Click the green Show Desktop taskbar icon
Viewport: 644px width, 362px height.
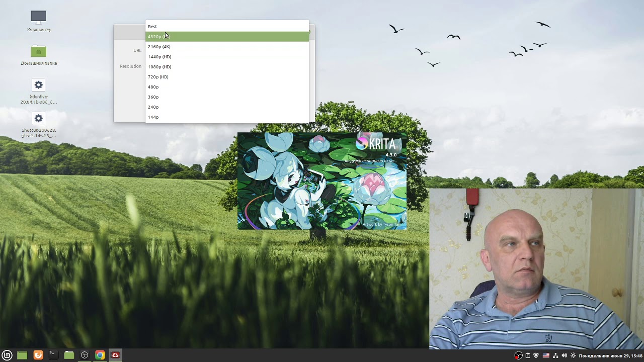[x=22, y=355]
